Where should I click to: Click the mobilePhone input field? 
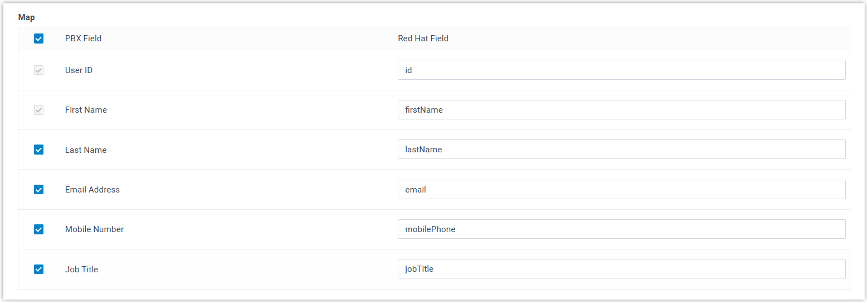coord(621,229)
